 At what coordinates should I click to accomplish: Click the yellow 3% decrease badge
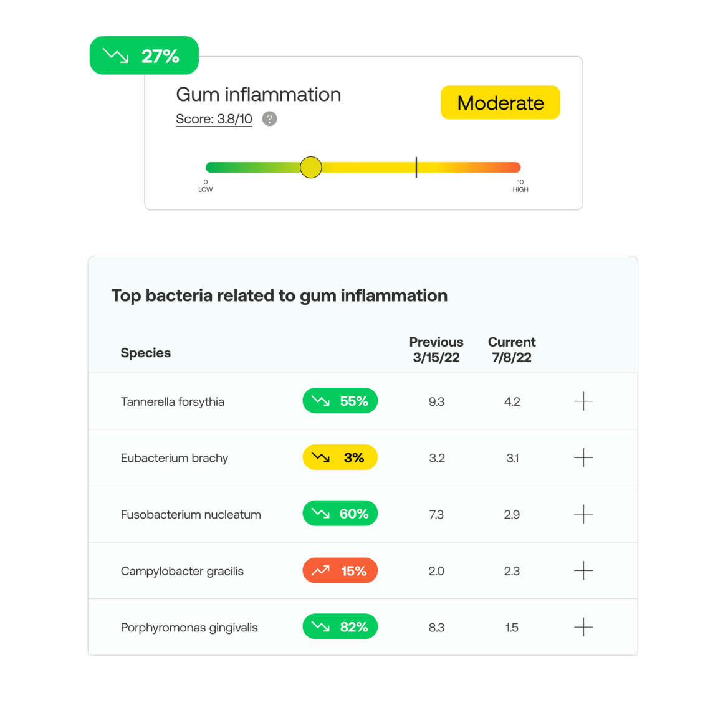(x=340, y=457)
